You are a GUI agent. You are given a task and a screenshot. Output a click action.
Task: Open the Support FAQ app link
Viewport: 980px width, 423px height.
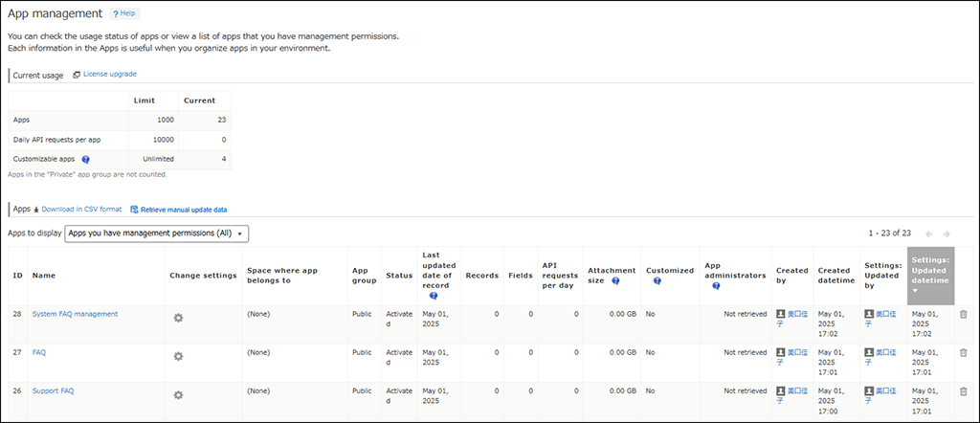53,390
